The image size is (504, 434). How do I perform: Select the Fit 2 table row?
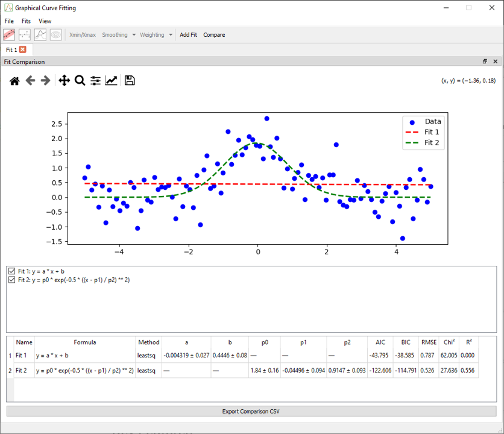point(246,370)
